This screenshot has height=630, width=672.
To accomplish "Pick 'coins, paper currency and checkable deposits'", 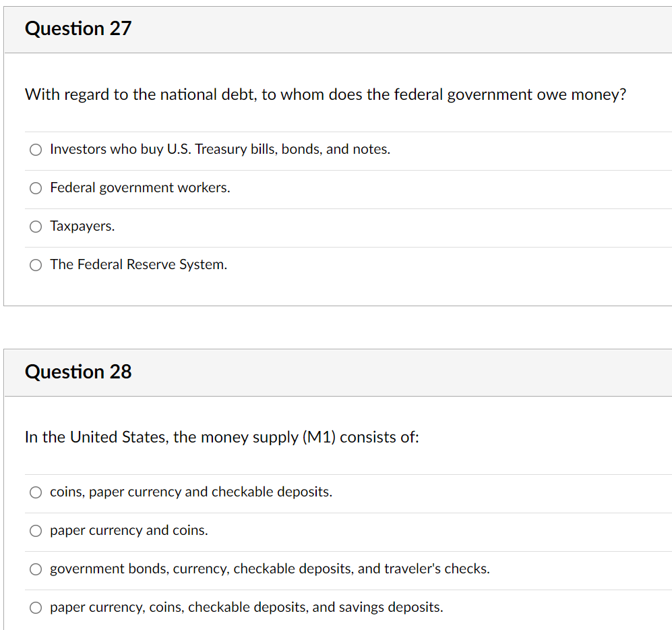I will tap(35, 492).
